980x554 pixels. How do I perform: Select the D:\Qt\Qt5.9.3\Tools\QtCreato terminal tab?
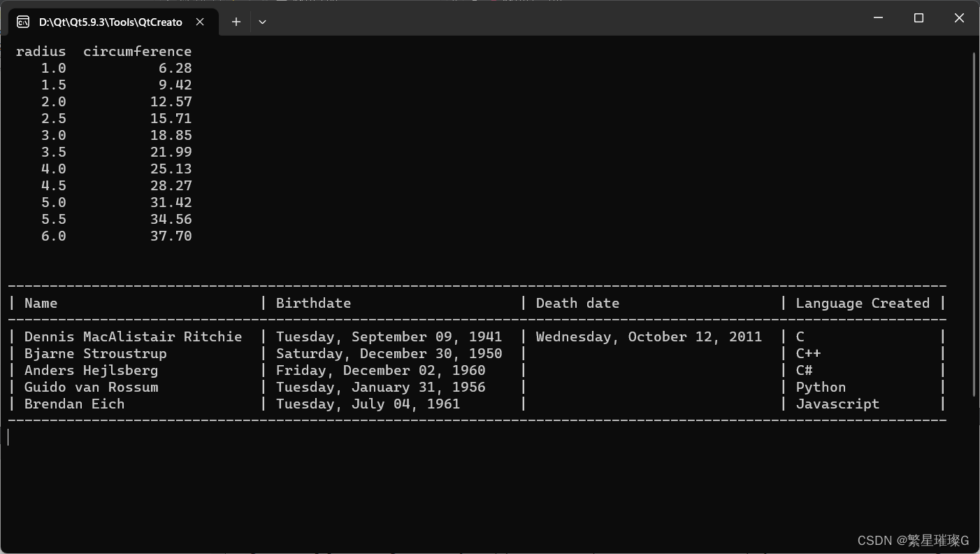pyautogui.click(x=113, y=22)
